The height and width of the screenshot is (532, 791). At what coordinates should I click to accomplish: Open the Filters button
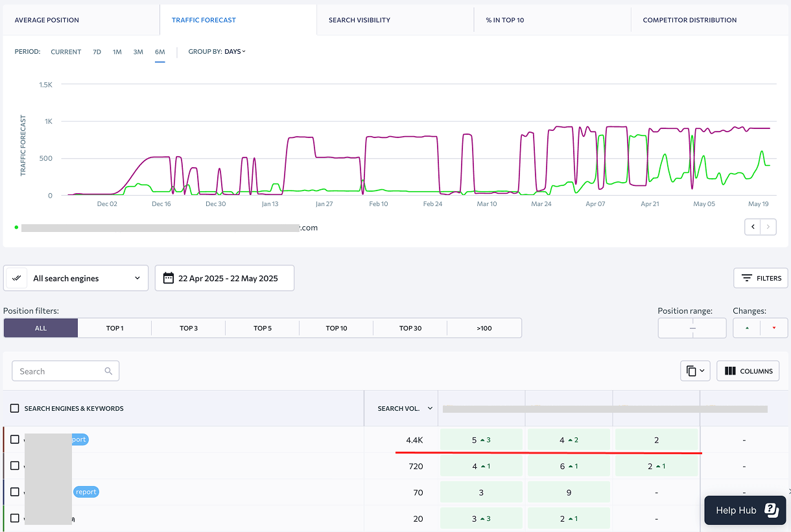[761, 278]
